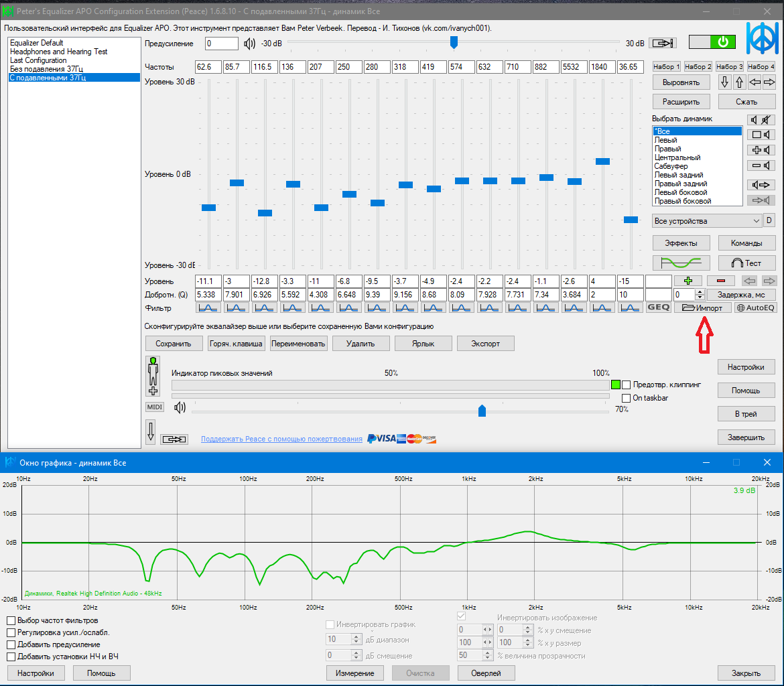
Task: Click the mute speakers icon button
Action: click(761, 120)
